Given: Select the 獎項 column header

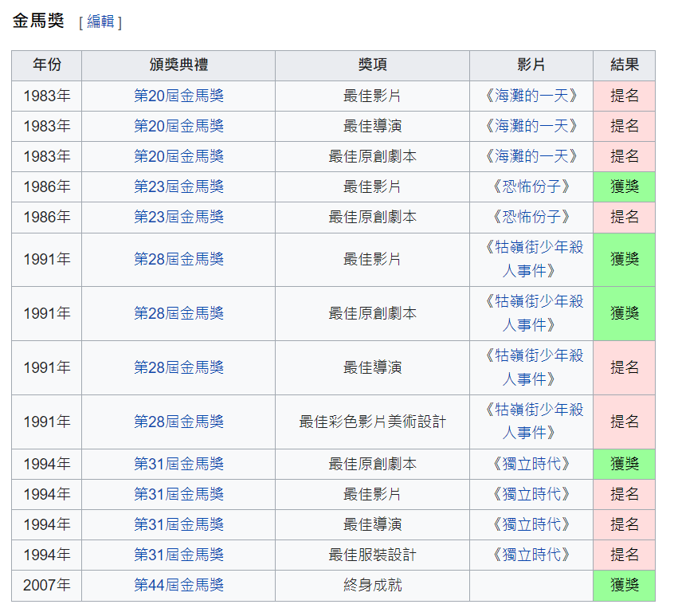Looking at the screenshot, I should (x=372, y=65).
